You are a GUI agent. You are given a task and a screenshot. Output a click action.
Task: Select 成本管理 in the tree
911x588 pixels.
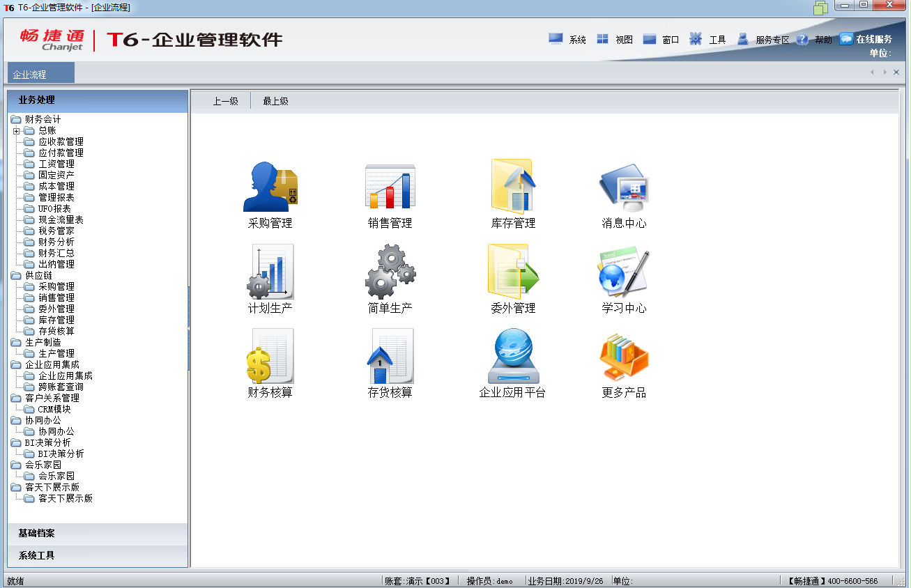(56, 186)
